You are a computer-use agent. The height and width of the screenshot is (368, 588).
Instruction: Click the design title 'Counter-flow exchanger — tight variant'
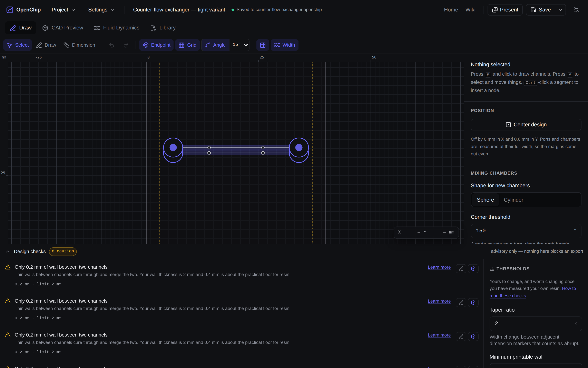point(179,10)
